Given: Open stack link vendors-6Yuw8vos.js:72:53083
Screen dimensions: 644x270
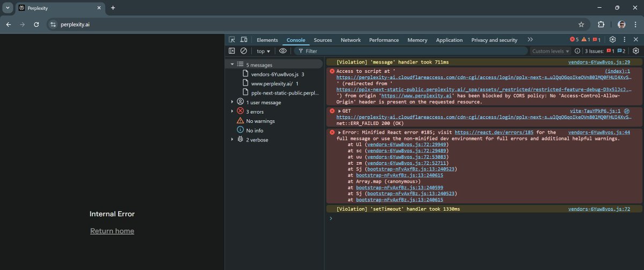Looking at the screenshot, I should click(x=407, y=157).
